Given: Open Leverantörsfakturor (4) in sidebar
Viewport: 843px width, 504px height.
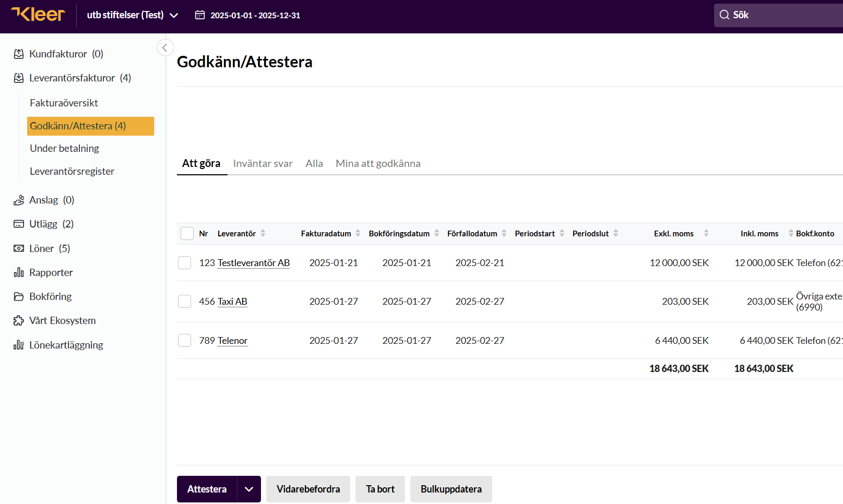Looking at the screenshot, I should (80, 78).
